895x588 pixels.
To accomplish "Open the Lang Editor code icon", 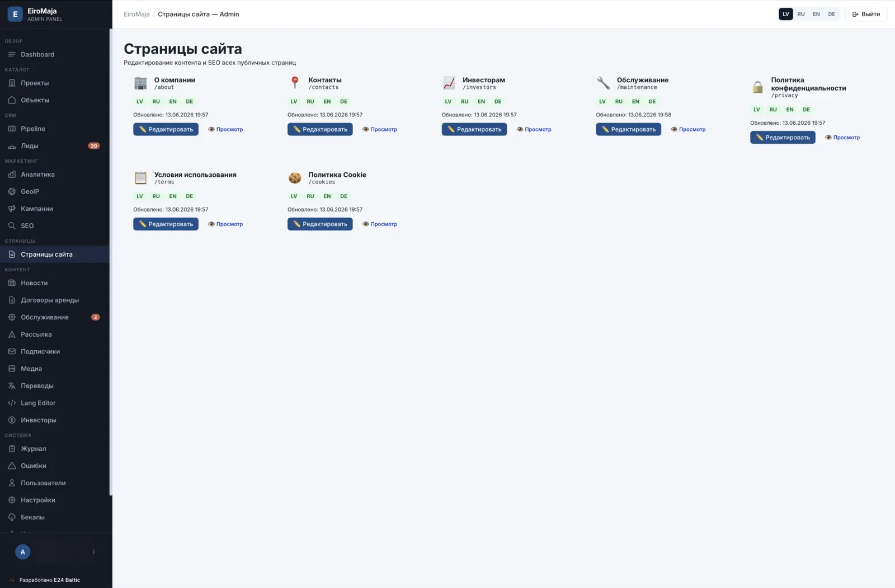I will coord(12,403).
